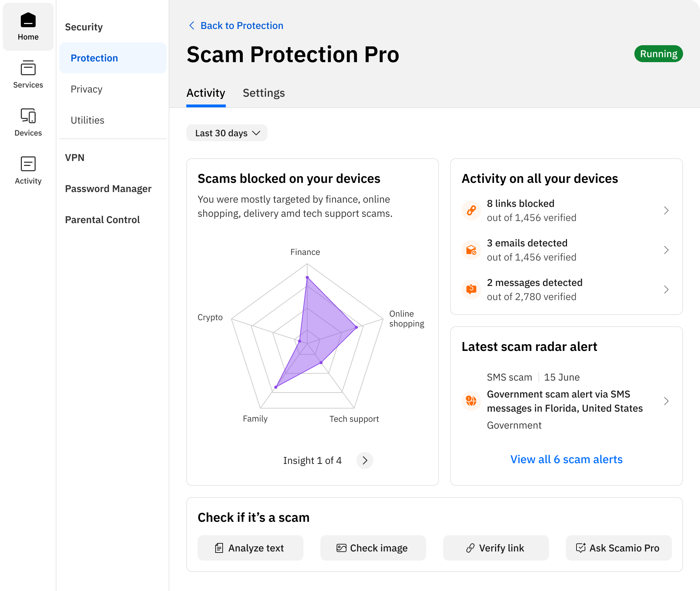Go to the next insight arrow

click(x=365, y=460)
